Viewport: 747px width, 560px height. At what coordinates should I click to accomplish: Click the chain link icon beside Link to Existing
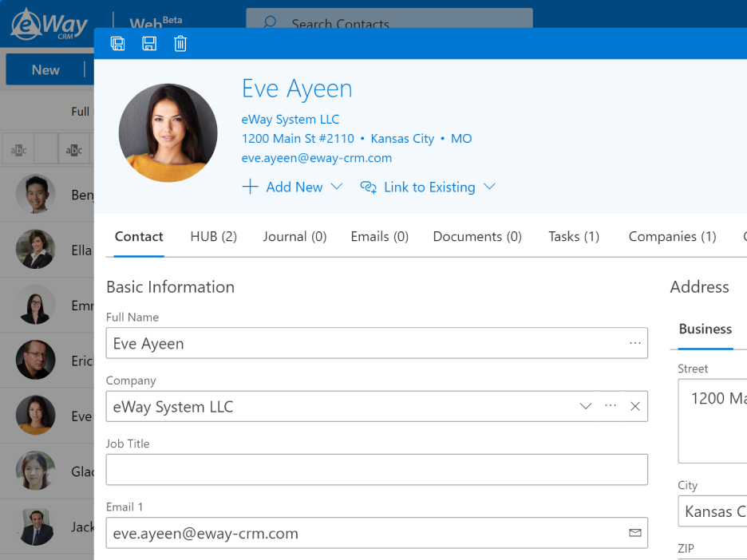[368, 187]
